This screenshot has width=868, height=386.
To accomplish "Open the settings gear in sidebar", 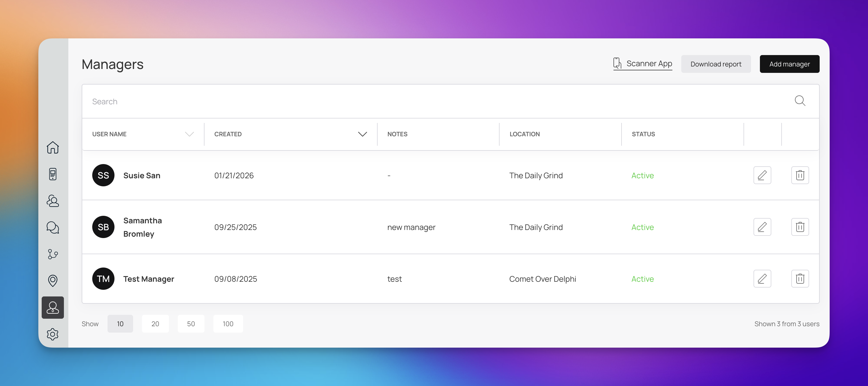I will [x=53, y=334].
